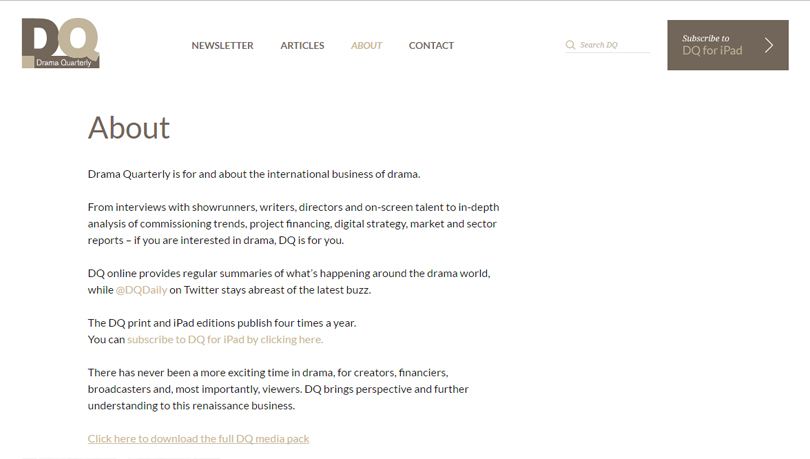Open the Newsletter page from the navigation
The width and height of the screenshot is (810, 459).
[x=222, y=45]
